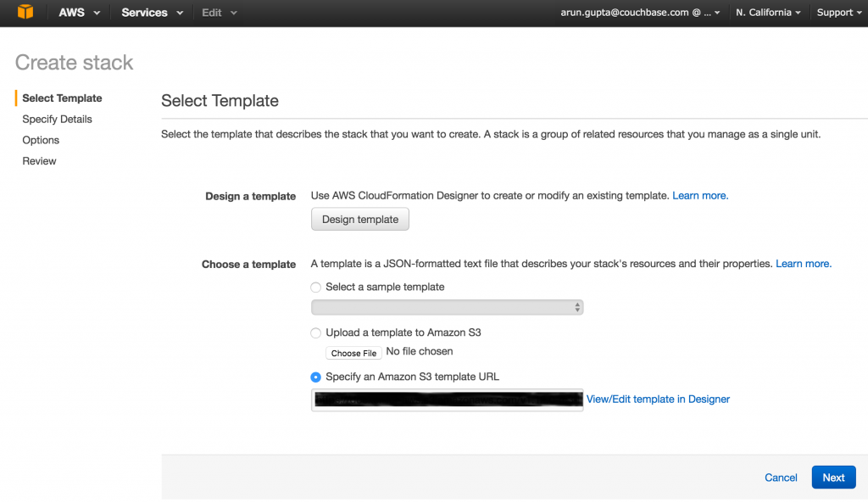The height and width of the screenshot is (503, 868).
Task: Open Learn more link about JSON templates
Action: [x=804, y=264]
